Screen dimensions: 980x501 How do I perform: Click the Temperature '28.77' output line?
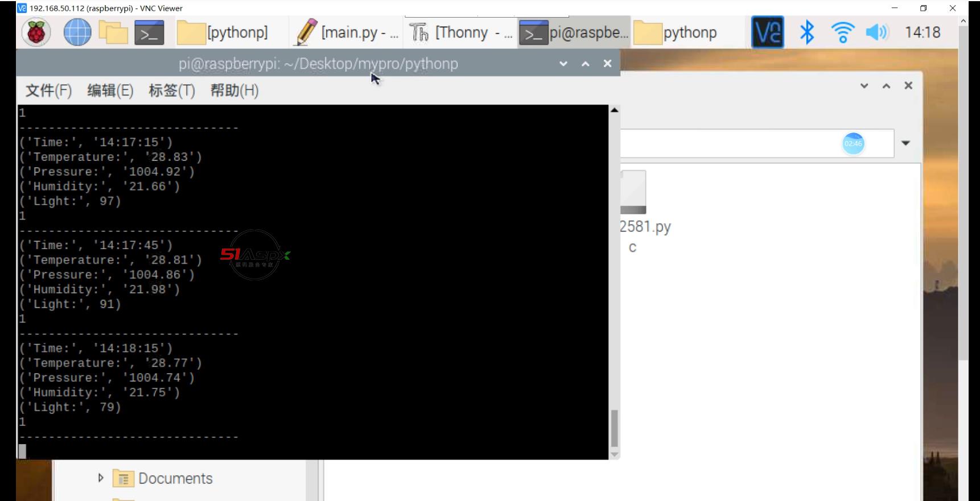click(111, 363)
